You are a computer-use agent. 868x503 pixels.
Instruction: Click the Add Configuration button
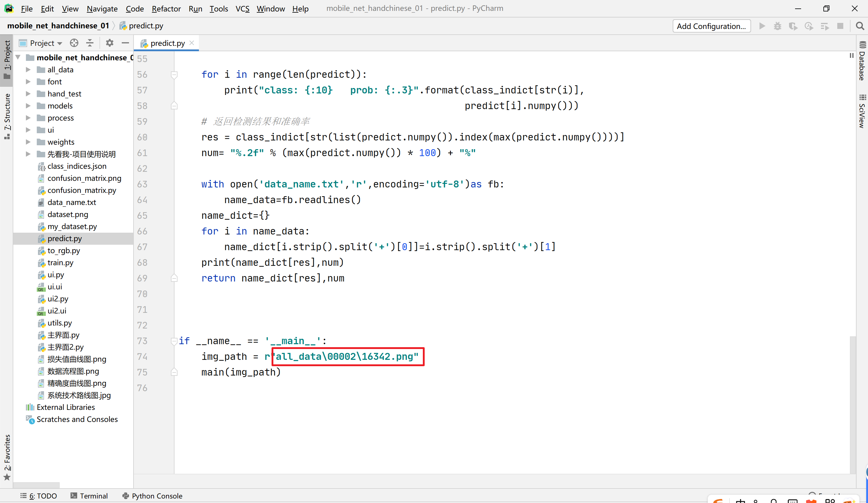pos(711,26)
